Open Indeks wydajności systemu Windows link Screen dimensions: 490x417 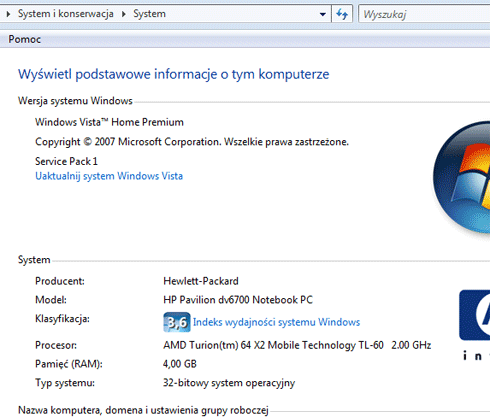[276, 322]
